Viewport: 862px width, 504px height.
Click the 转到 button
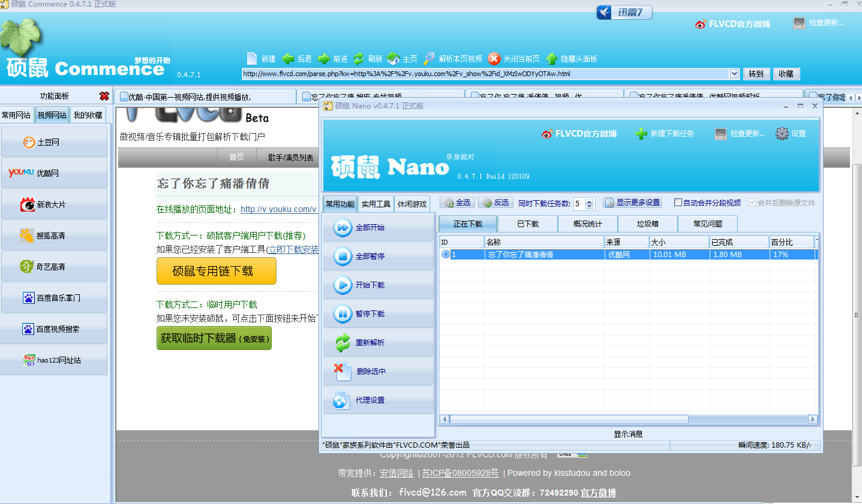pyautogui.click(x=756, y=74)
